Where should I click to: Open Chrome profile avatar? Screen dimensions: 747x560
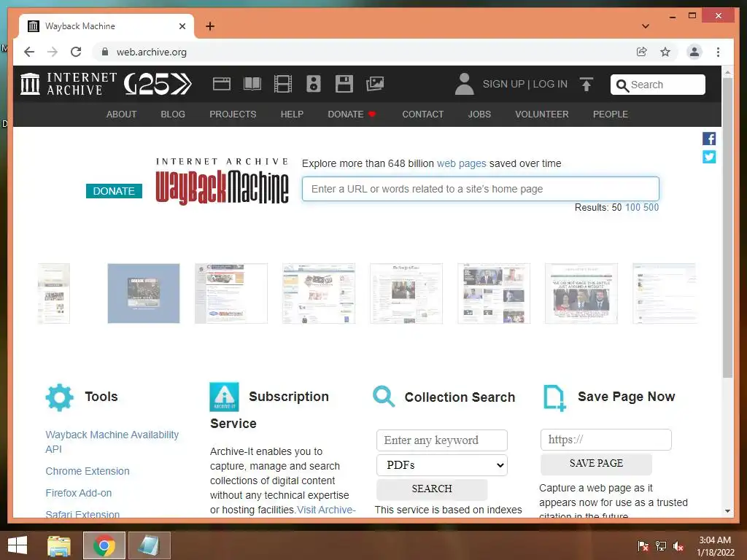click(694, 52)
